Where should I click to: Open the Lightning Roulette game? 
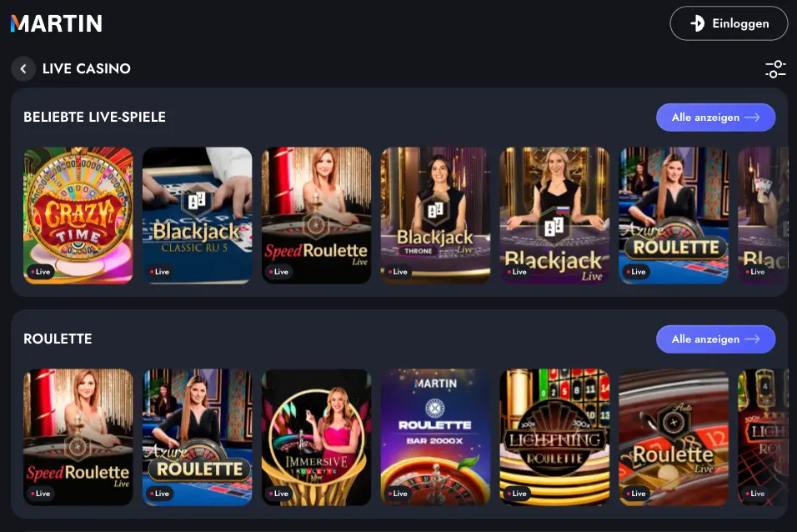point(554,437)
